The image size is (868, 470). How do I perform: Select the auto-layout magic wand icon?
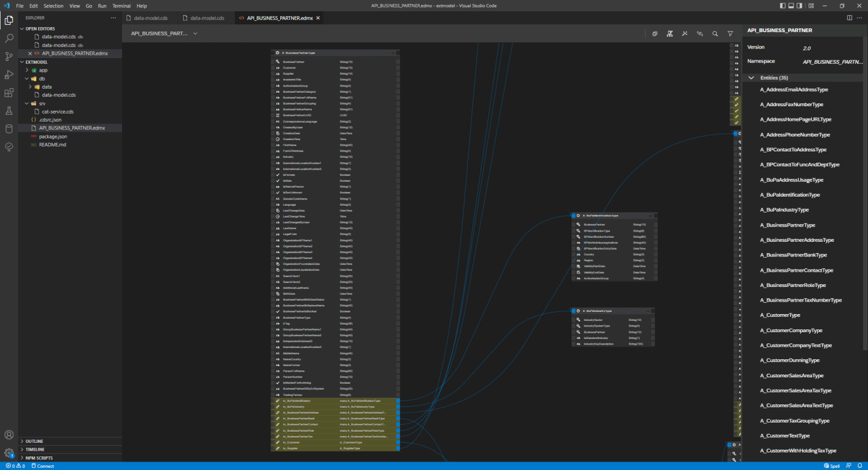[x=684, y=33]
